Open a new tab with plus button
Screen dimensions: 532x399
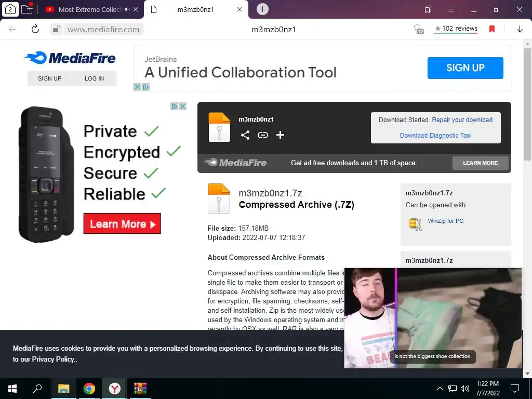[x=262, y=9]
